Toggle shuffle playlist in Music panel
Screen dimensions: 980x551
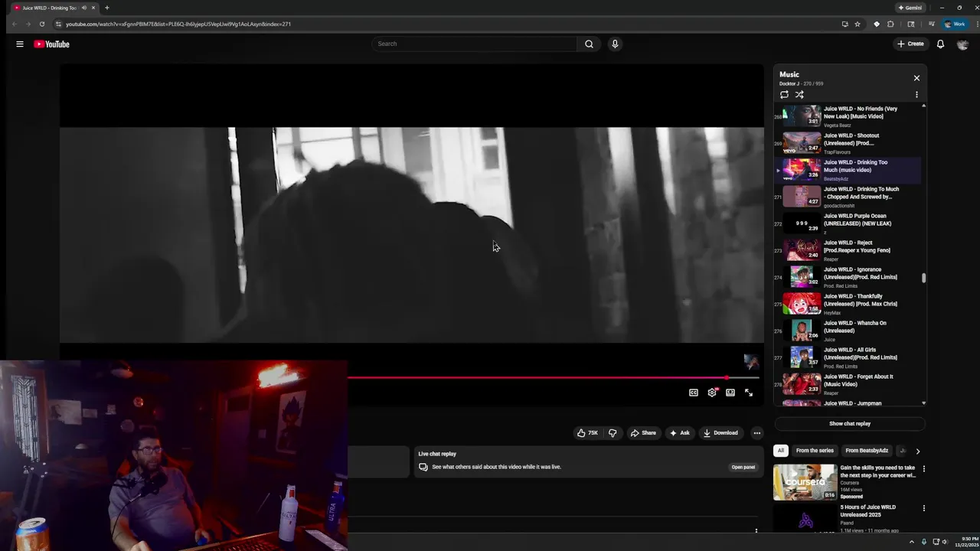pyautogui.click(x=799, y=95)
